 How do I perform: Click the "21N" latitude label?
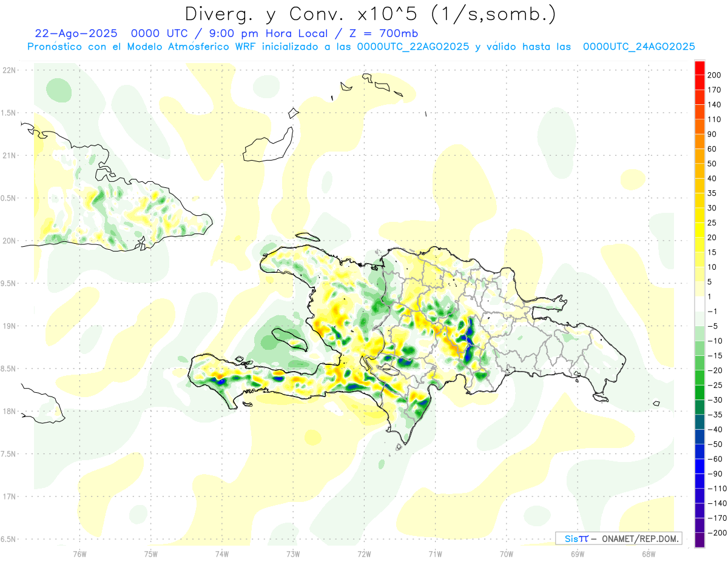point(9,155)
